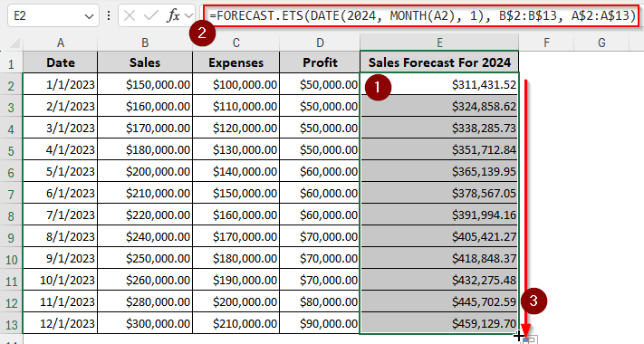
Task: Select expenses cell $100,000.00
Action: (x=235, y=84)
